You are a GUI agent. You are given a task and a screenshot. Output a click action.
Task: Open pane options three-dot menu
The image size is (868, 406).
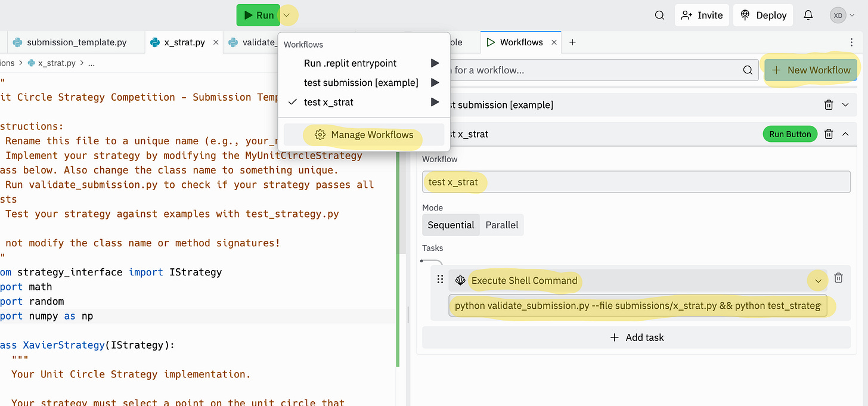click(851, 42)
